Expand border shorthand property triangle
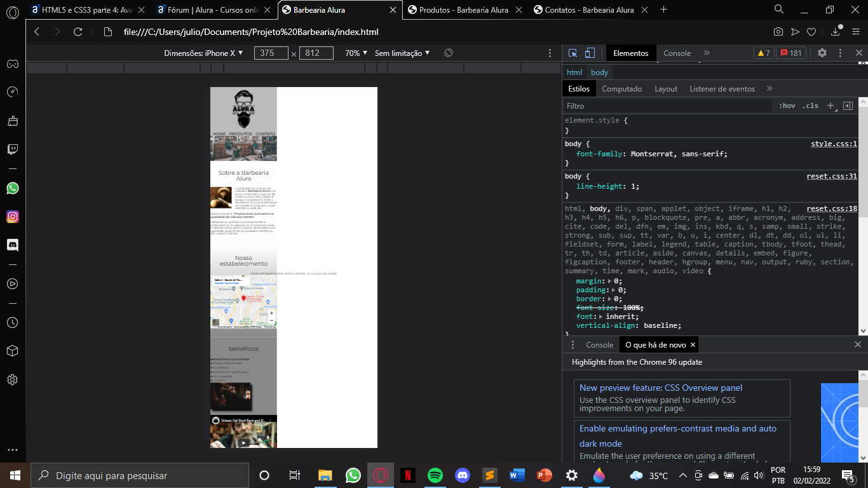This screenshot has height=488, width=868. coord(610,299)
